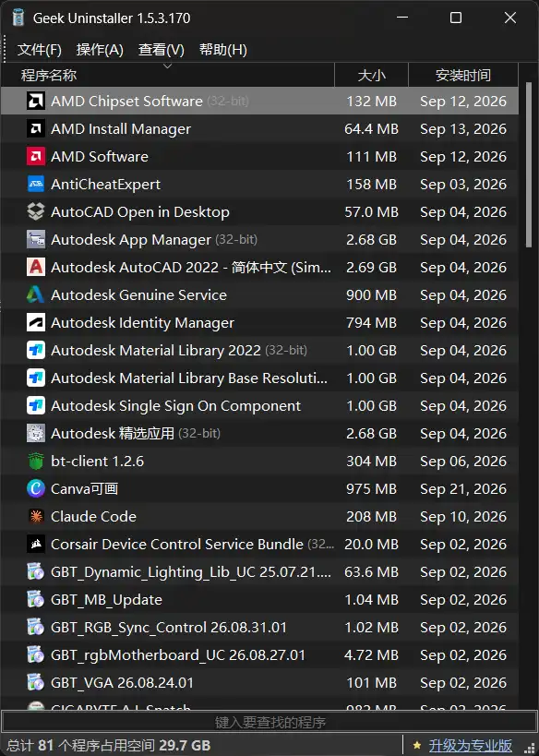Click the 20.0 MB size value
The image size is (539, 756).
(371, 545)
